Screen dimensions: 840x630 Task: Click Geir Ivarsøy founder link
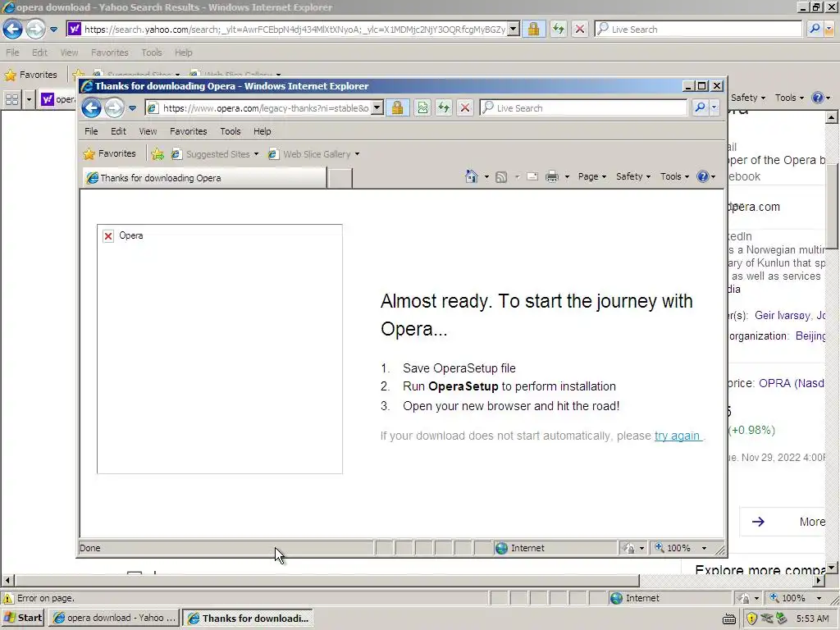783,316
